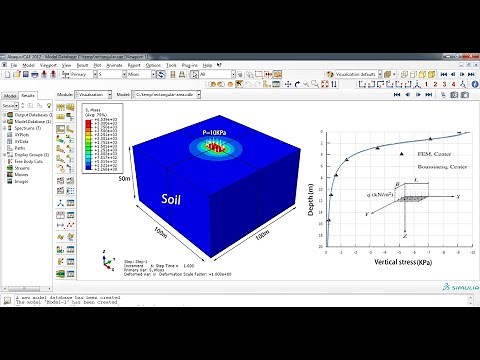
Task: Click the dark blue swatch in contour legend
Action: [88, 168]
